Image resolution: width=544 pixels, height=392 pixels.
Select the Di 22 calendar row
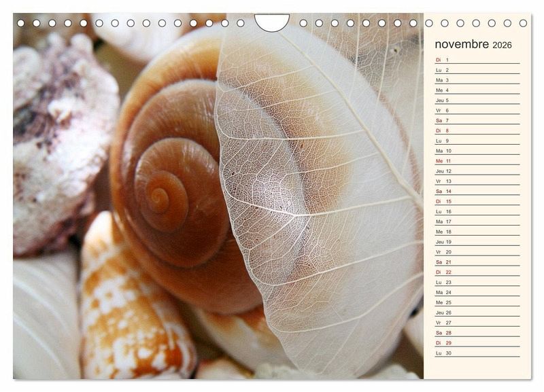477,272
